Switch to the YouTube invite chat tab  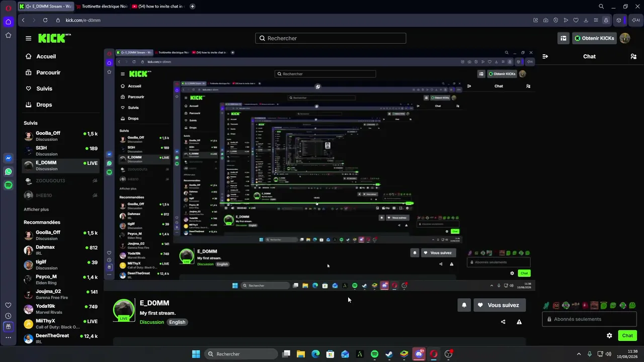pyautogui.click(x=159, y=7)
